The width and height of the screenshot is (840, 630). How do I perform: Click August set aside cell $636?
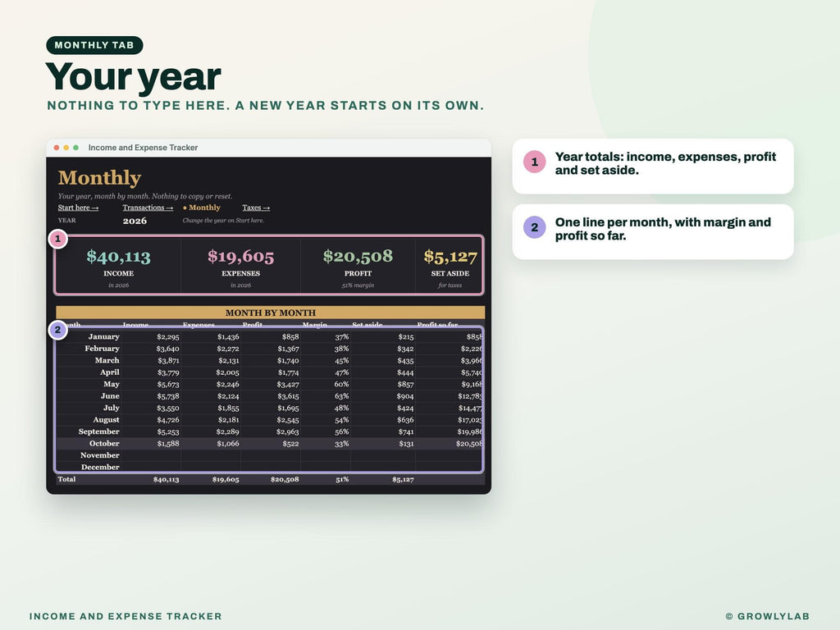click(405, 420)
